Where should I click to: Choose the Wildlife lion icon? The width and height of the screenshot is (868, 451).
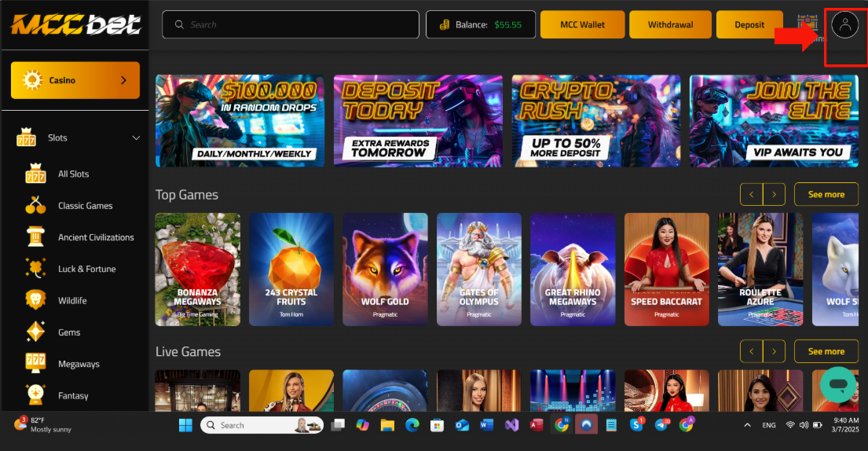click(x=35, y=301)
